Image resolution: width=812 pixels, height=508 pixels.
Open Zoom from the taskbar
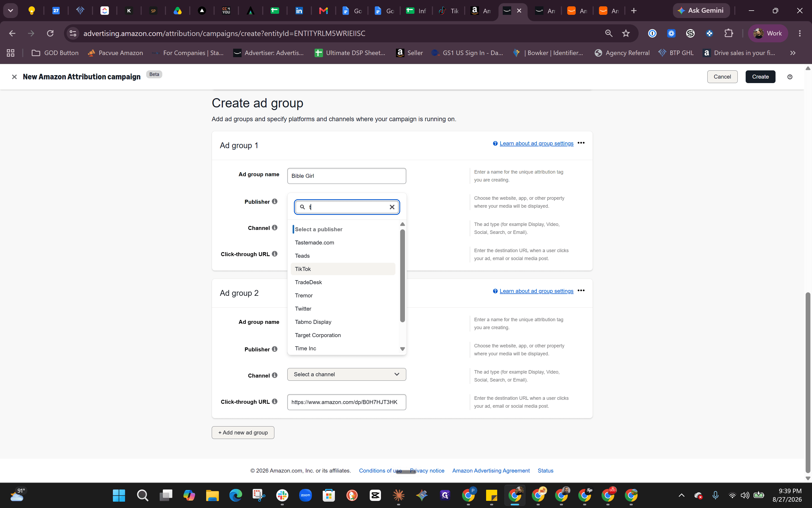[x=305, y=495]
